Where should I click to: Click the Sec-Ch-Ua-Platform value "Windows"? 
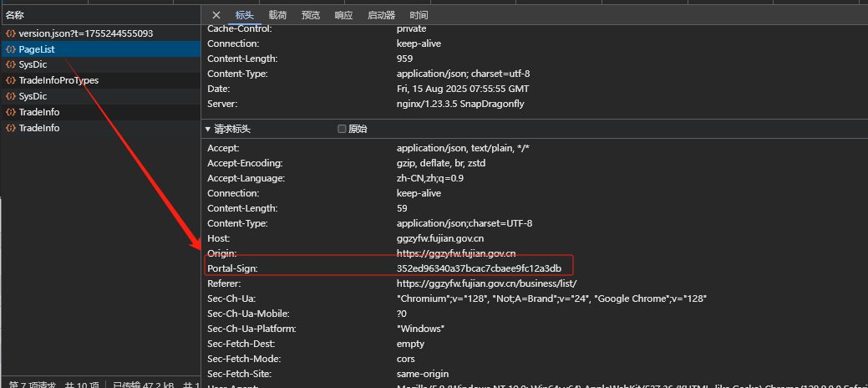click(421, 329)
